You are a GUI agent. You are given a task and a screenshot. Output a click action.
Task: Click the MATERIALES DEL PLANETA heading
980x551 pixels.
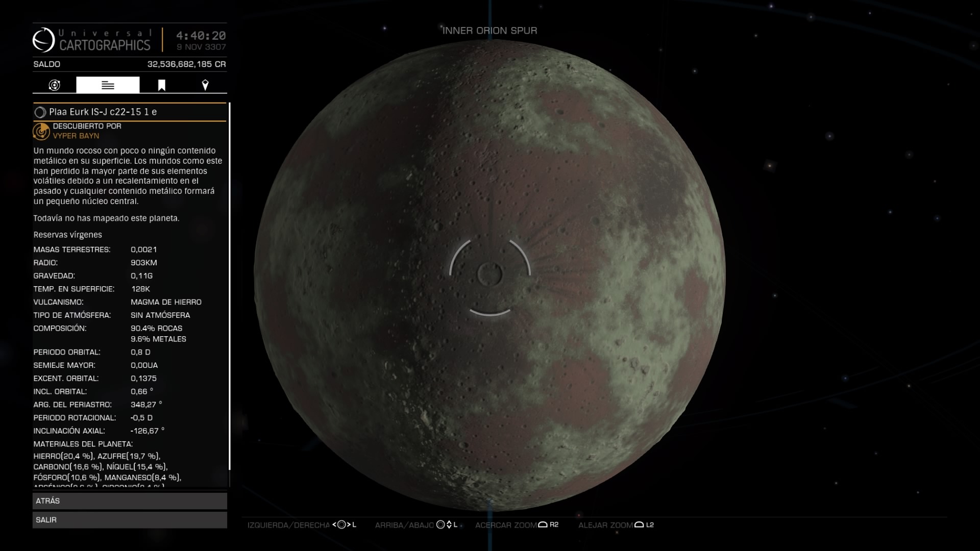tap(83, 444)
